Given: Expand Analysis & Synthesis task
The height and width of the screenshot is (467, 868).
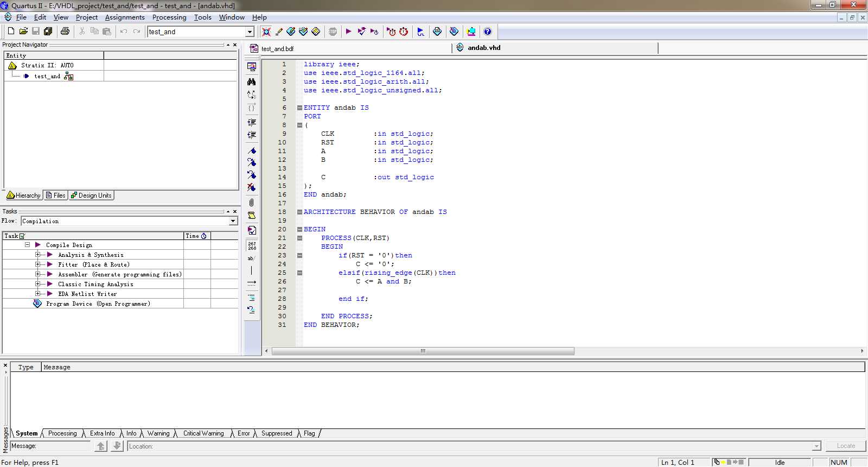Looking at the screenshot, I should [x=37, y=255].
